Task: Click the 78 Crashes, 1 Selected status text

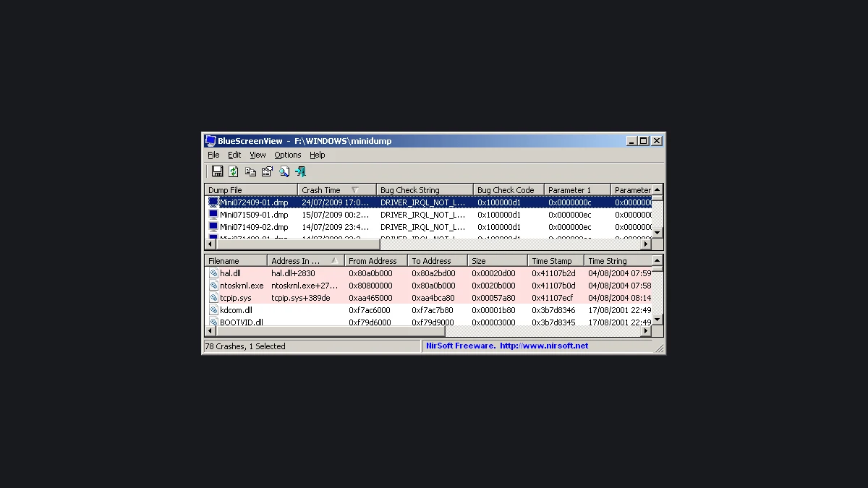Action: pos(245,346)
